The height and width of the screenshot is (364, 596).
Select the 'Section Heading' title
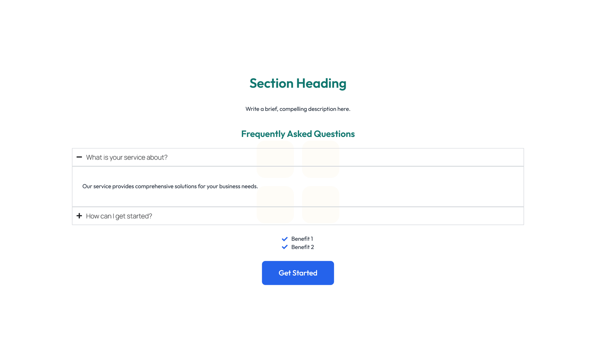tap(298, 83)
